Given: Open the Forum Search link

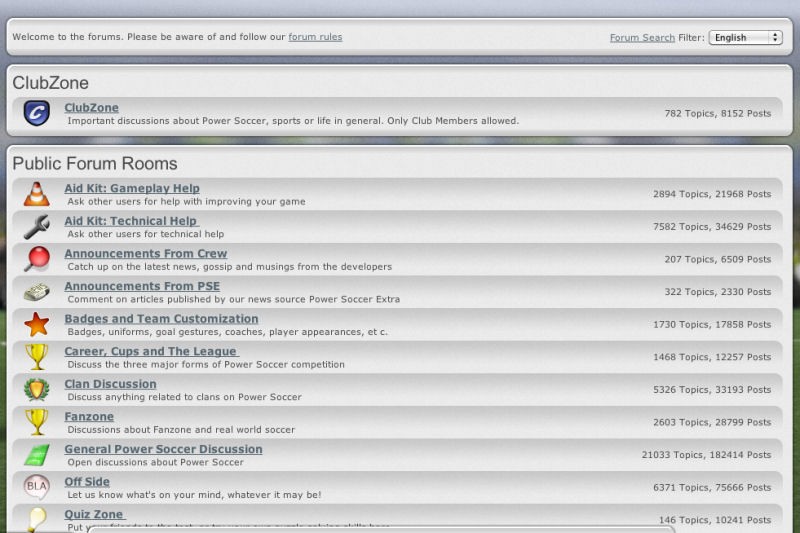Looking at the screenshot, I should point(642,38).
